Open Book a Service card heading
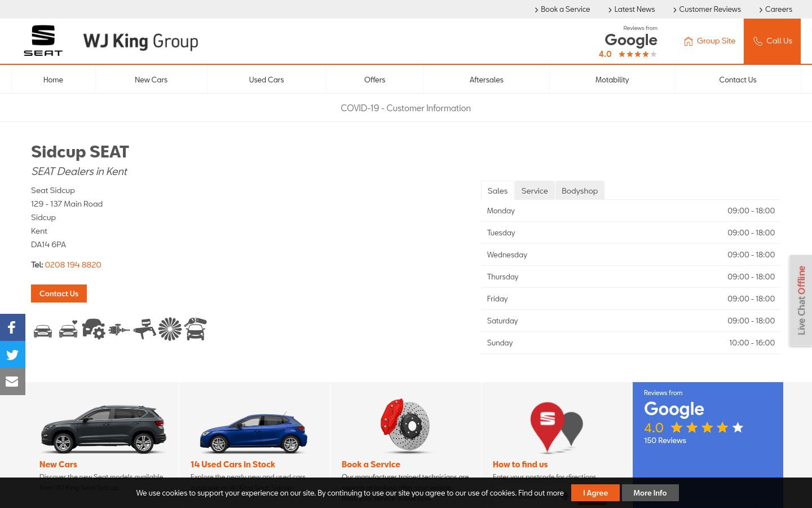The height and width of the screenshot is (508, 812). pyautogui.click(x=371, y=465)
